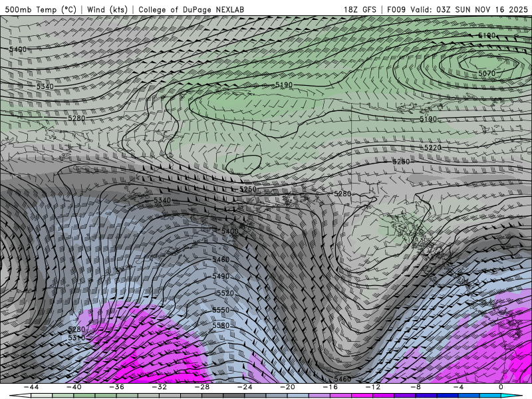Click the 5220 contour label
The height and width of the screenshot is (399, 532).
click(433, 148)
